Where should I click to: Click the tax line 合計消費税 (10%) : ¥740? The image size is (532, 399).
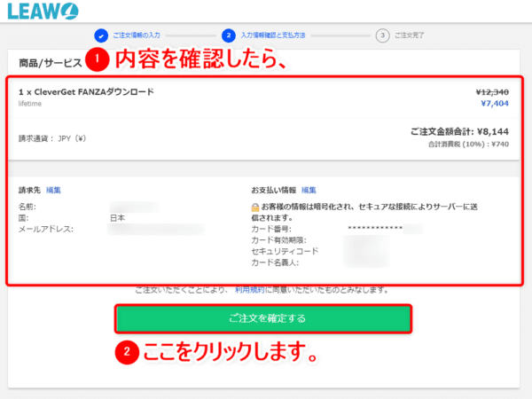[468, 145]
